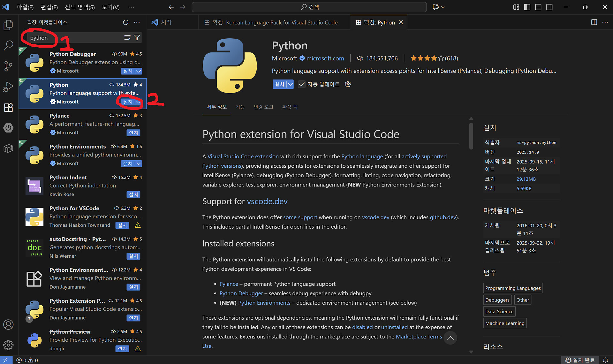Refresh the extensions marketplace list
Screen dimensions: 613x364
pyautogui.click(x=125, y=22)
